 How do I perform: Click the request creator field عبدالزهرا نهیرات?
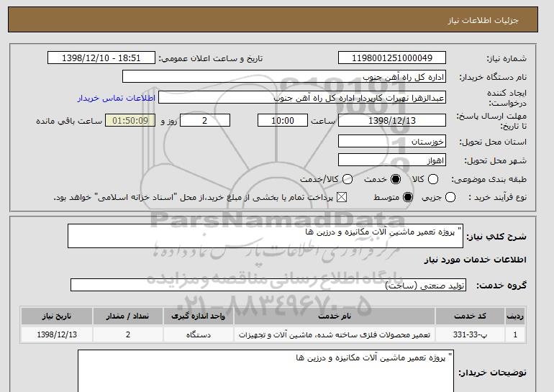tap(302, 98)
